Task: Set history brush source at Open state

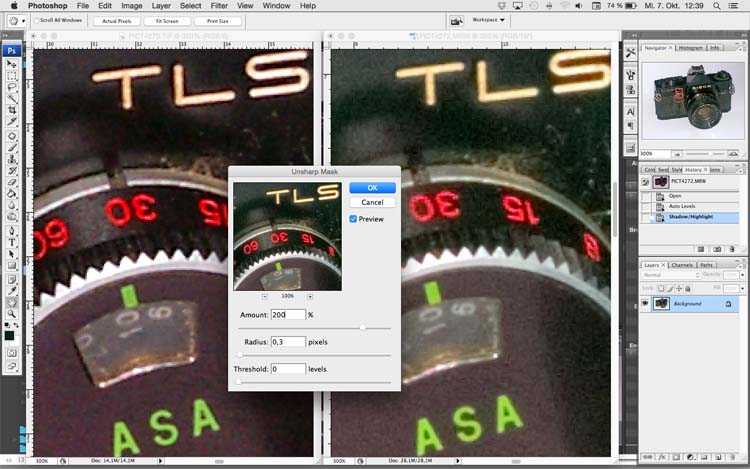Action: click(646, 196)
